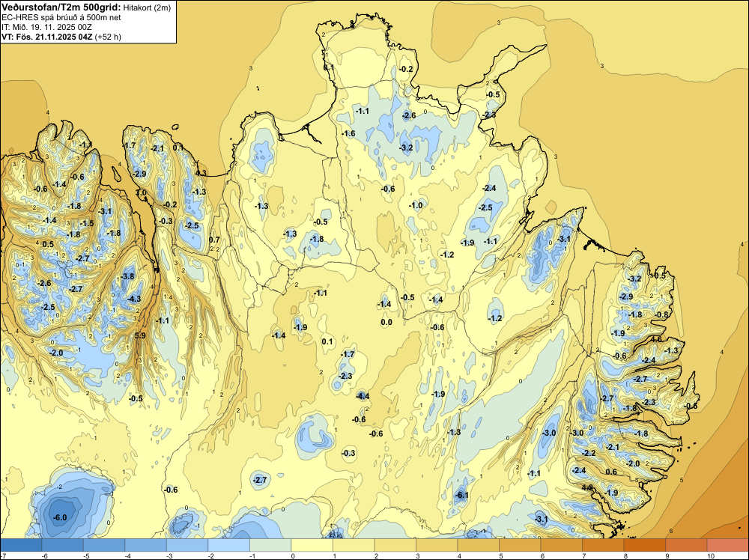Click the title text 'Veðurstofan/T2m 500grid:'
This screenshot has height=560, width=749.
point(61,7)
